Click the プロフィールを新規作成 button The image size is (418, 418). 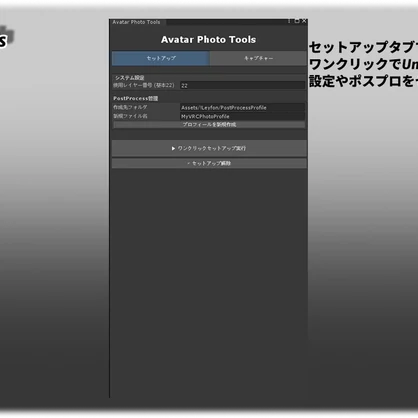coord(209,125)
